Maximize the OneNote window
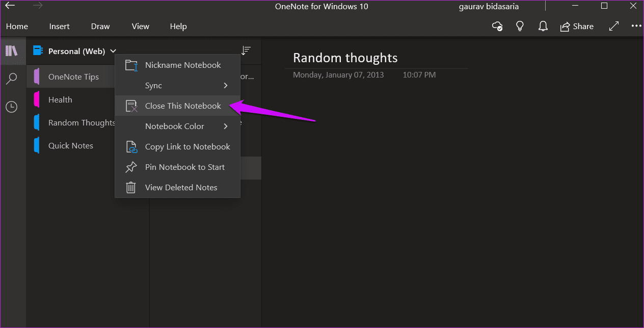This screenshot has height=328, width=644. 604,6
